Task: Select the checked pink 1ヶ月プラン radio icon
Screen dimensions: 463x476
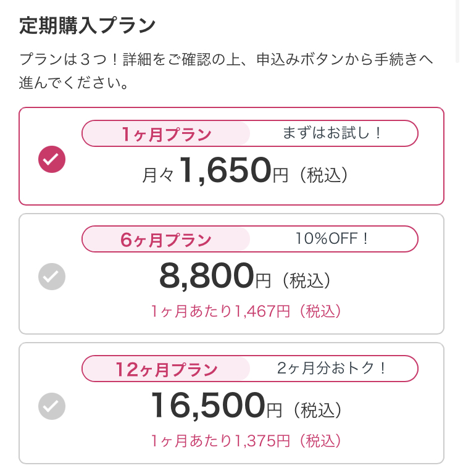Action: 52,159
